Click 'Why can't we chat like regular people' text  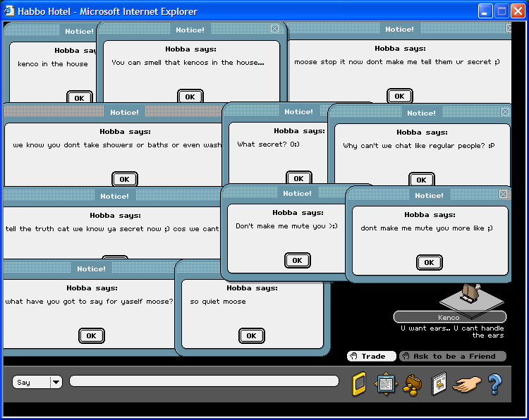(x=419, y=146)
